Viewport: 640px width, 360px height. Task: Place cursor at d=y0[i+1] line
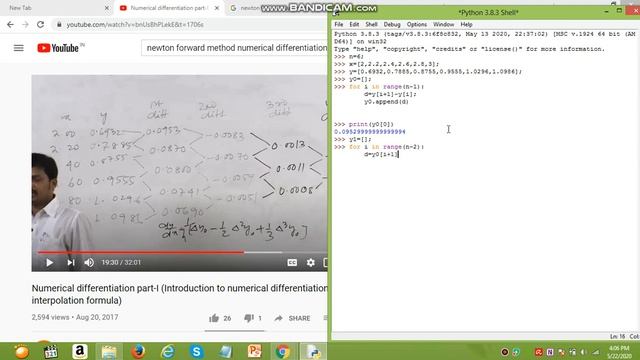[x=381, y=154]
